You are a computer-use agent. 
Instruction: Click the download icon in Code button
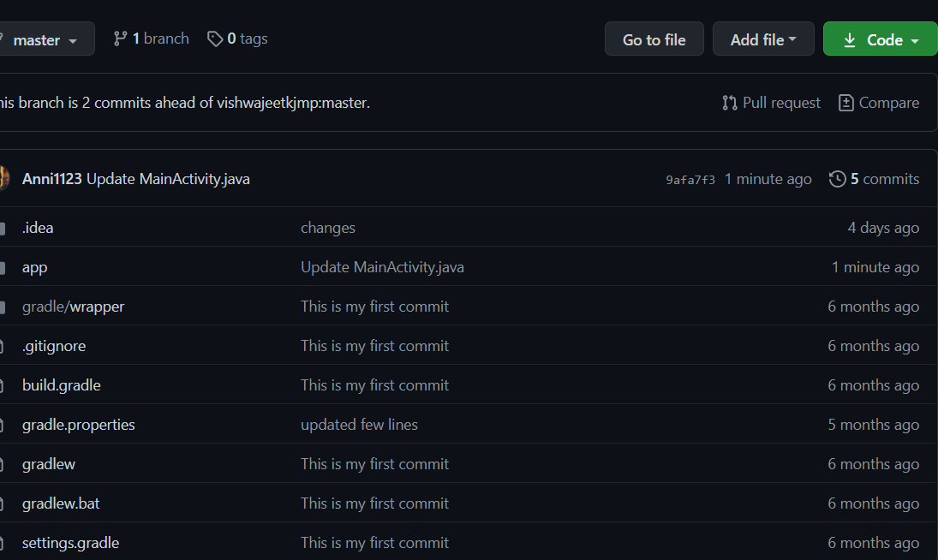click(x=850, y=40)
